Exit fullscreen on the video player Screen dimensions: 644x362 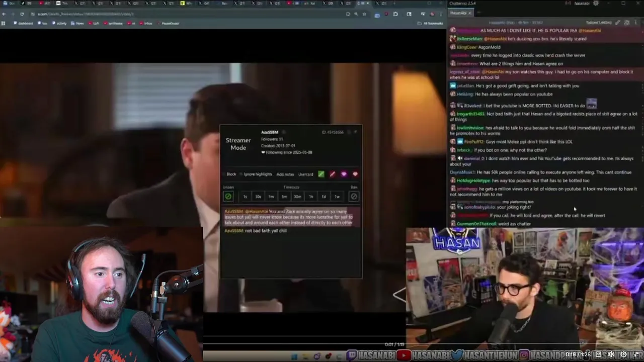(636, 354)
